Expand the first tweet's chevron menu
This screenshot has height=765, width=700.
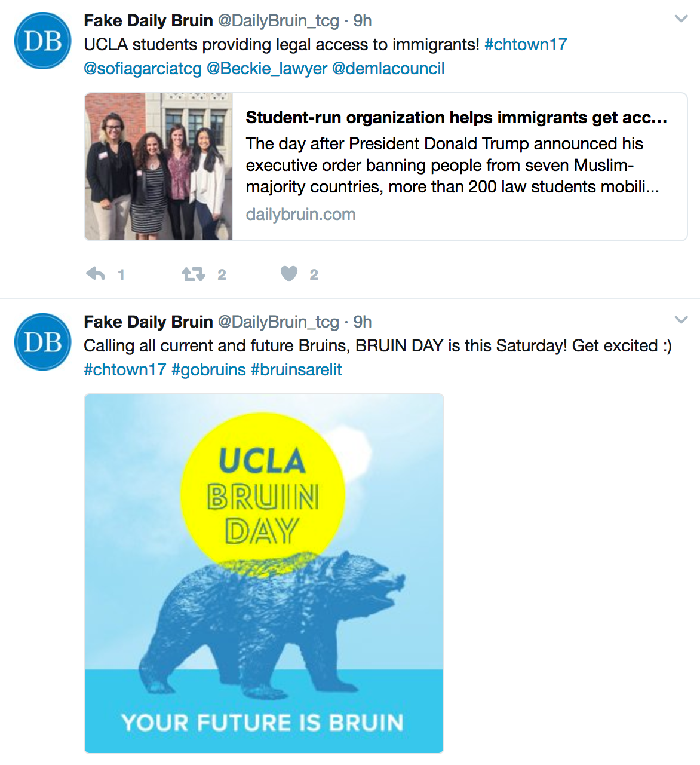click(680, 19)
